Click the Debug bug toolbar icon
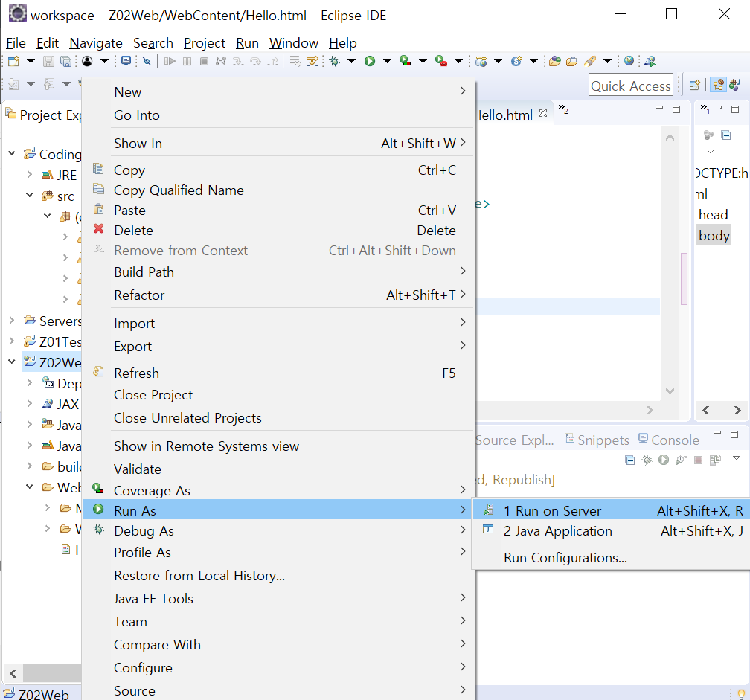The height and width of the screenshot is (700, 750). [x=334, y=61]
